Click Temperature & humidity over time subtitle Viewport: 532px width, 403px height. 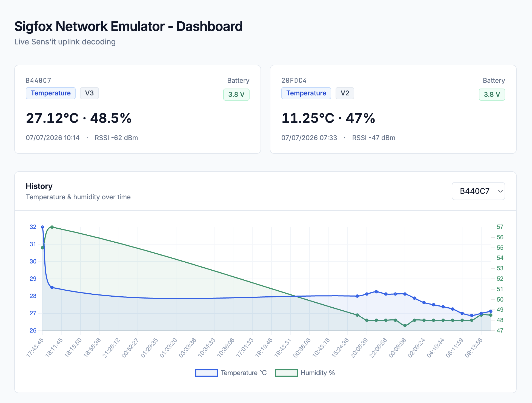click(x=78, y=197)
